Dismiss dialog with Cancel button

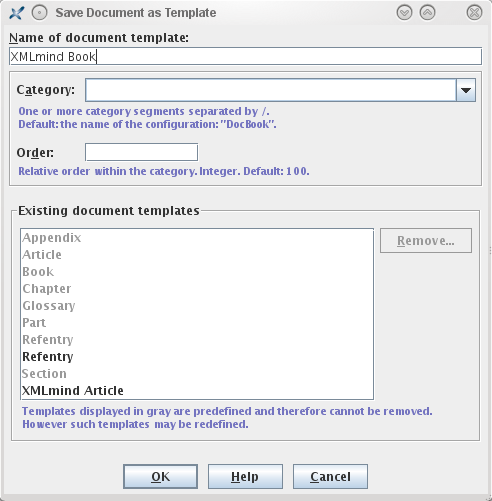coord(330,477)
